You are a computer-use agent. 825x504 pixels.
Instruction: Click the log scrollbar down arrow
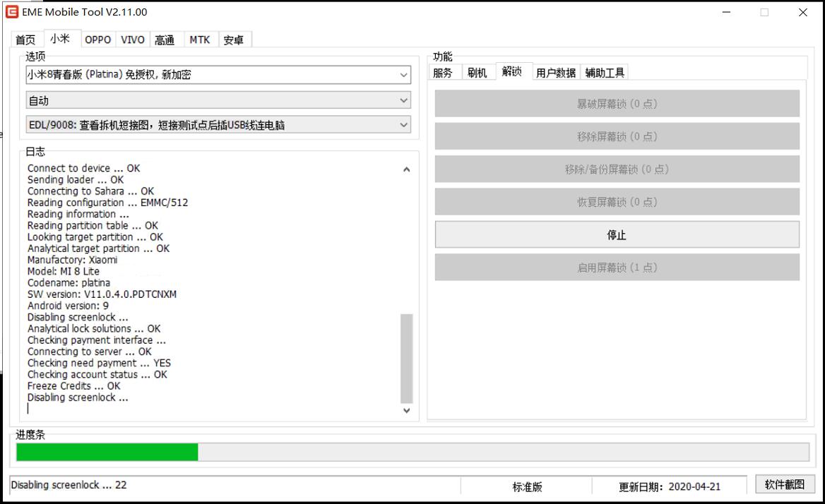pyautogui.click(x=406, y=410)
